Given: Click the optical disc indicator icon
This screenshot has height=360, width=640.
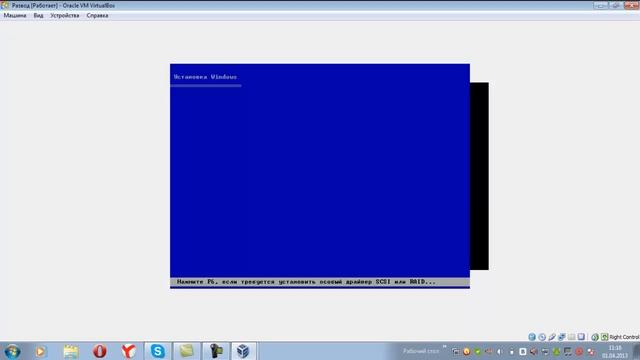Looking at the screenshot, I should (542, 337).
